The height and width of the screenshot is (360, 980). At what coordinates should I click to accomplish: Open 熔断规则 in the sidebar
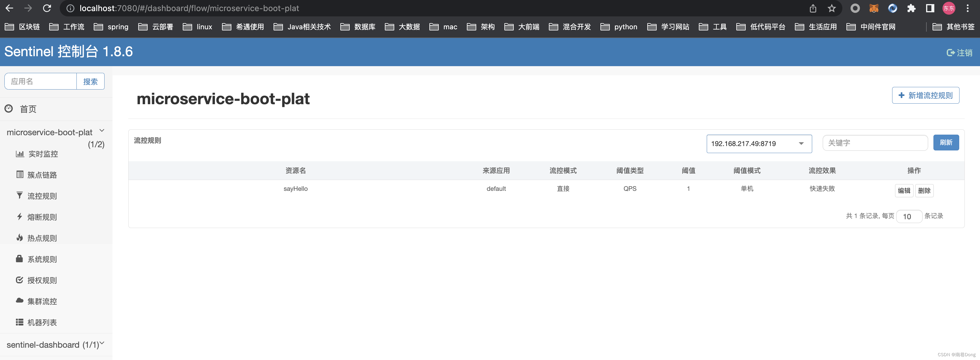(x=42, y=217)
